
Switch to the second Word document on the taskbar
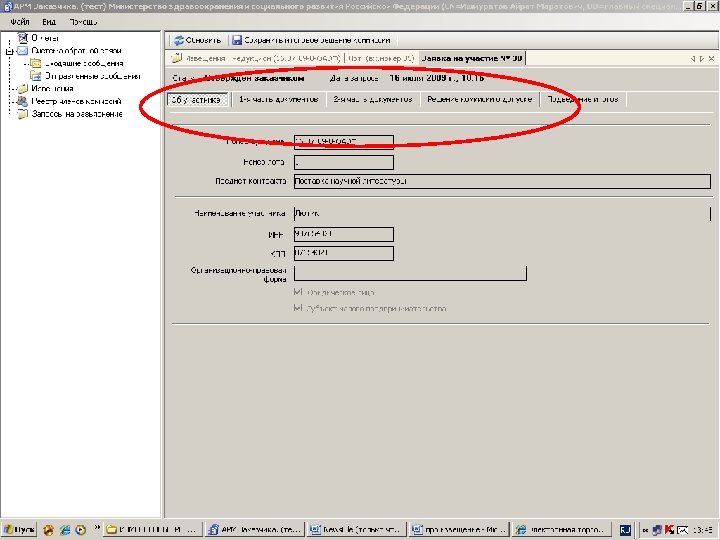click(459, 530)
